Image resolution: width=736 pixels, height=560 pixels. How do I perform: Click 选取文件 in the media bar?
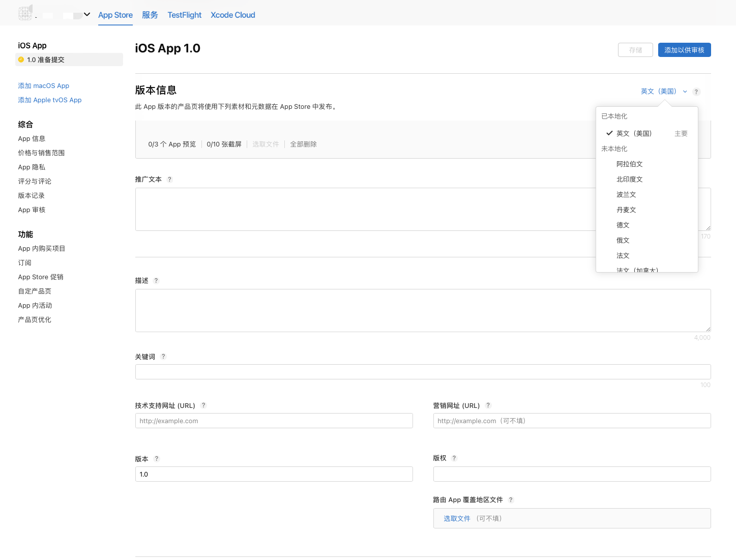click(x=266, y=144)
